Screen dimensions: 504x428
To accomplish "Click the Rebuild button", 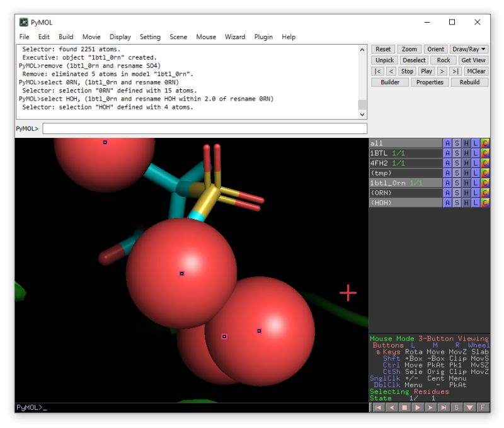I will pos(469,82).
